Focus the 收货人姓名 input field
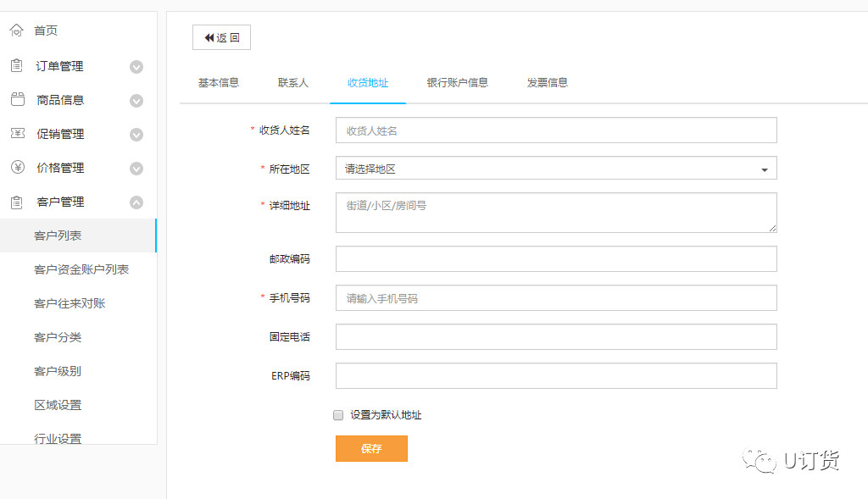 556,130
